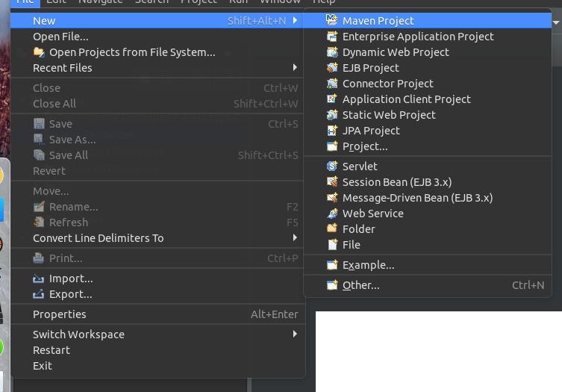Image resolution: width=562 pixels, height=392 pixels.
Task: Choose Open File... from File menu
Action: 157,37
